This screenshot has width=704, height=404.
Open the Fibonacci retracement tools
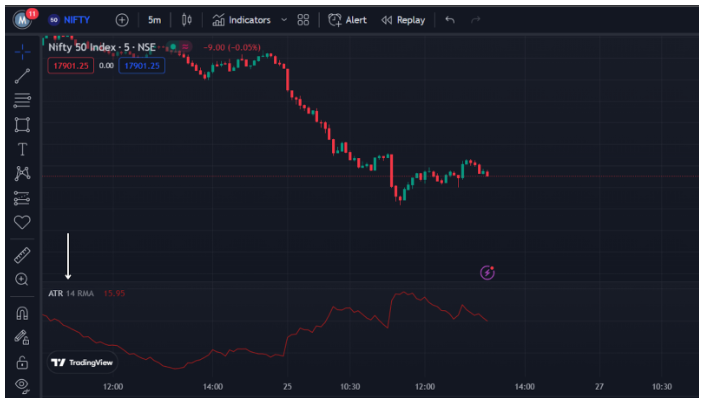pyautogui.click(x=22, y=100)
